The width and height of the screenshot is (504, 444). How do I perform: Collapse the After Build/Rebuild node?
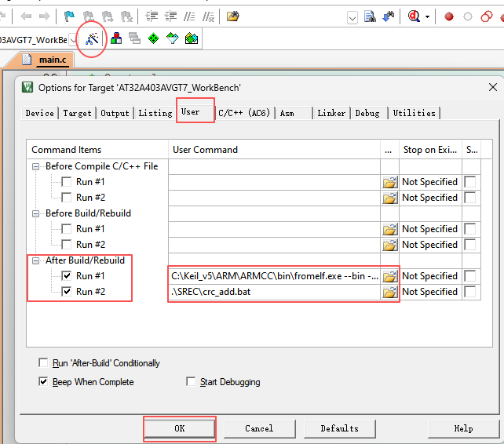[x=35, y=260]
